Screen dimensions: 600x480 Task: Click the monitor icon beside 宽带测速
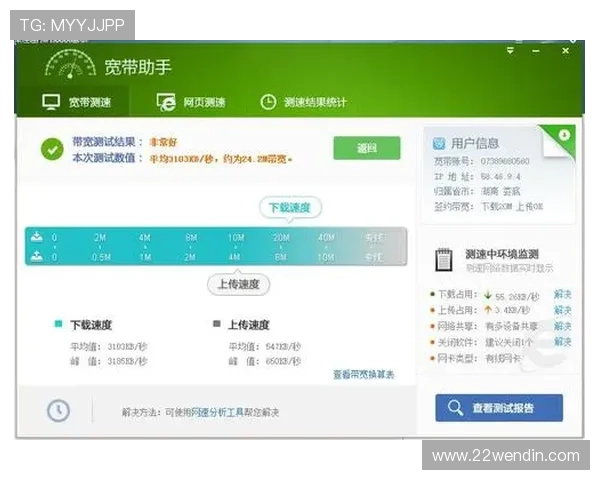[x=51, y=102]
